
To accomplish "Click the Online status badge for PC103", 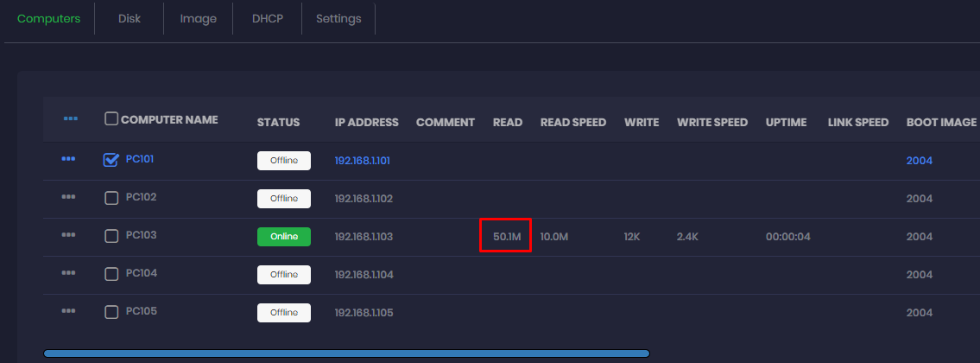I will (x=283, y=236).
